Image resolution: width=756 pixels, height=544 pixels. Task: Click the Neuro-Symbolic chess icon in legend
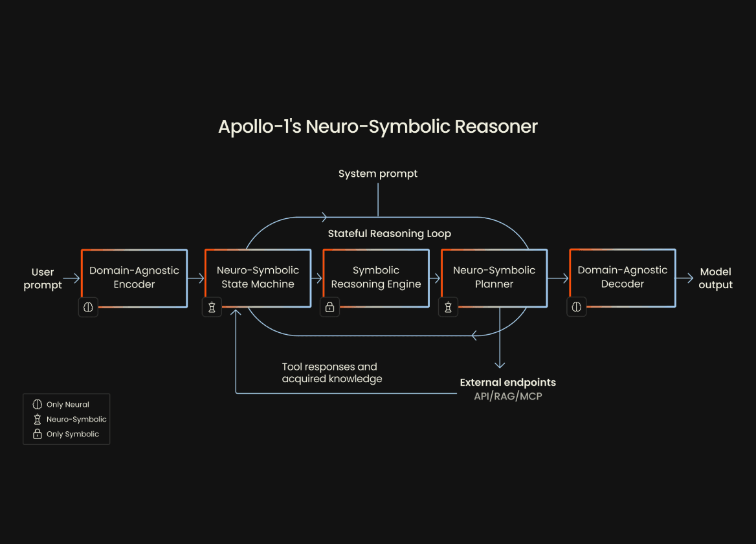pyautogui.click(x=37, y=420)
